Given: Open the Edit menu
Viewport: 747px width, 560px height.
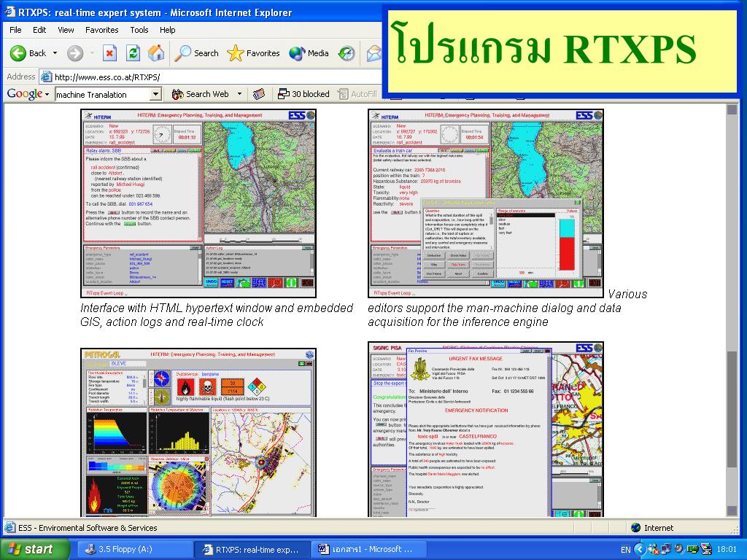Looking at the screenshot, I should tap(39, 30).
